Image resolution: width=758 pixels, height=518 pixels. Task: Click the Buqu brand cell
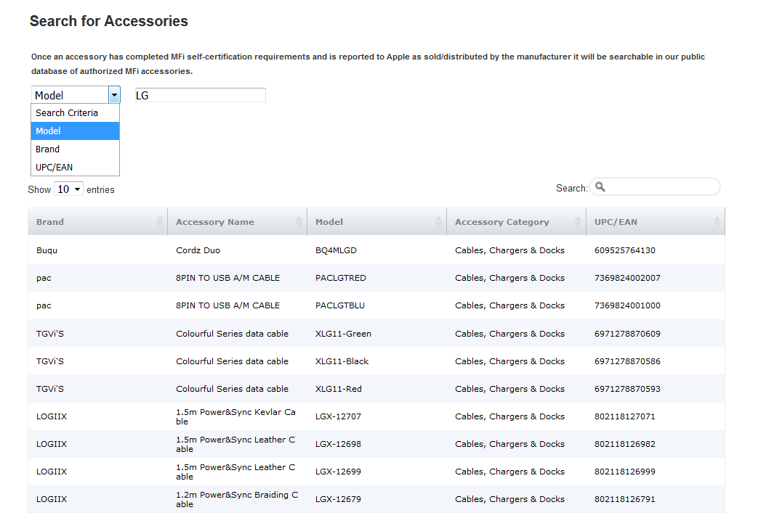pos(46,250)
